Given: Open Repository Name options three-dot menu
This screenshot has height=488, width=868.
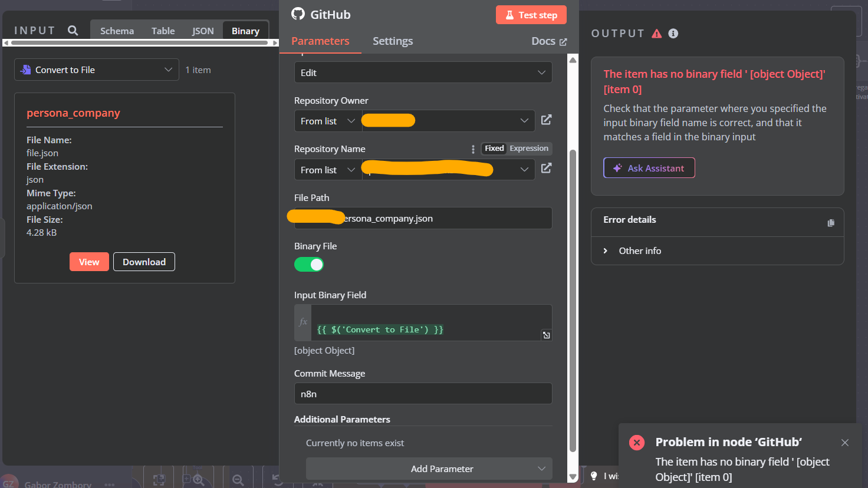Looking at the screenshot, I should tap(473, 149).
